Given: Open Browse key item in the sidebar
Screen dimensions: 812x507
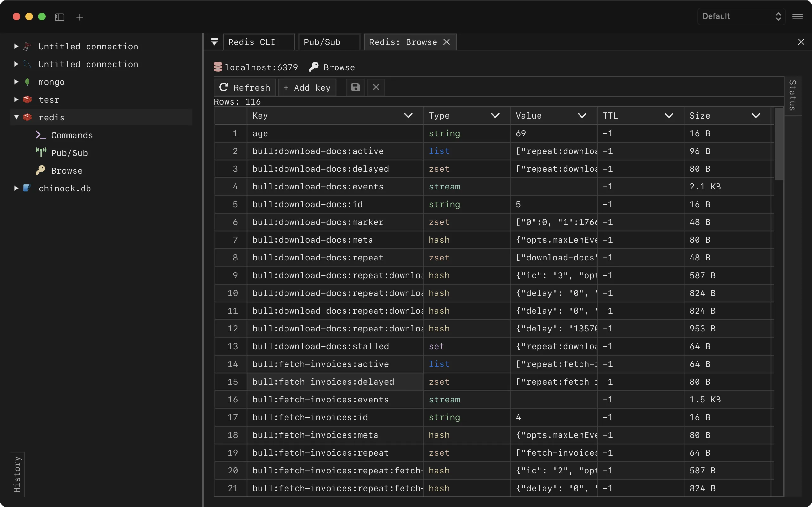Looking at the screenshot, I should (66, 171).
